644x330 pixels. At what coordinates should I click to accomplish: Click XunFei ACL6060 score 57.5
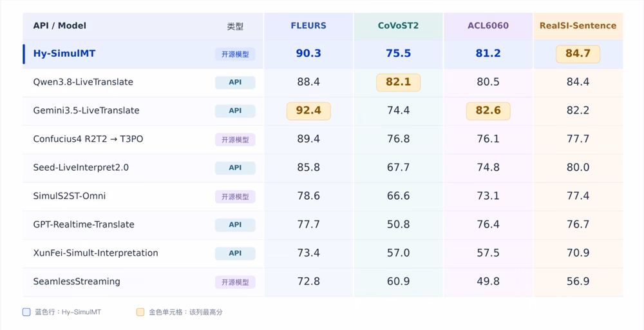click(x=488, y=253)
